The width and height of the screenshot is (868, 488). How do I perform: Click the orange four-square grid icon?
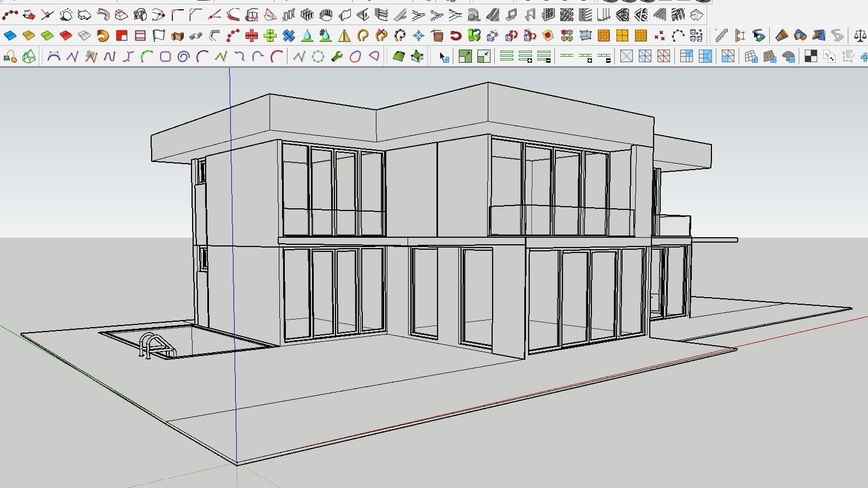click(x=622, y=36)
